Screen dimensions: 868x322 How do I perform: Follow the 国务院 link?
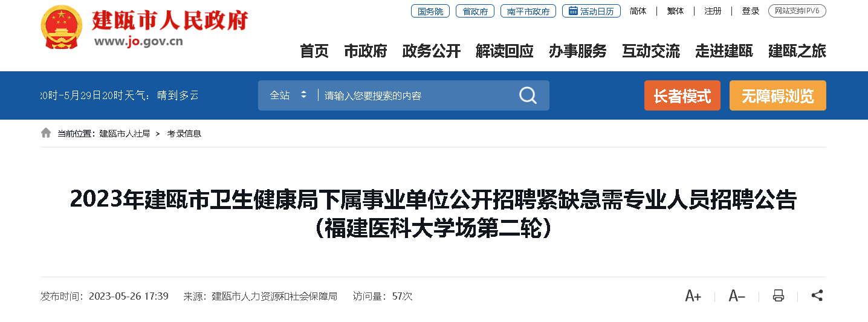coord(430,11)
